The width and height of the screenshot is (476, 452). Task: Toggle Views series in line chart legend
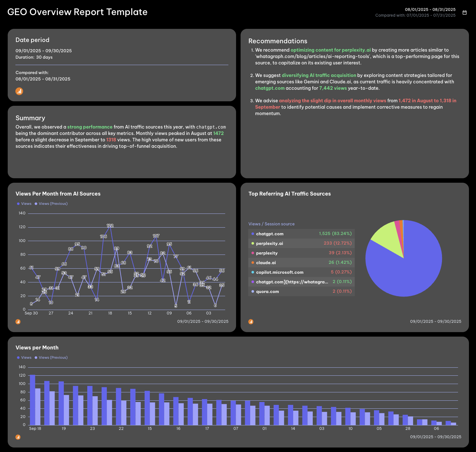coord(24,204)
